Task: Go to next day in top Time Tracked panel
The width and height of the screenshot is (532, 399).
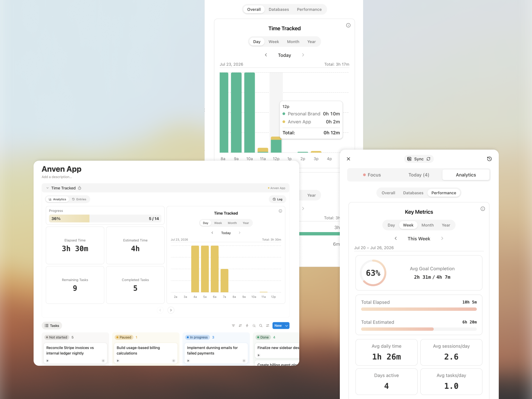Action: tap(303, 55)
